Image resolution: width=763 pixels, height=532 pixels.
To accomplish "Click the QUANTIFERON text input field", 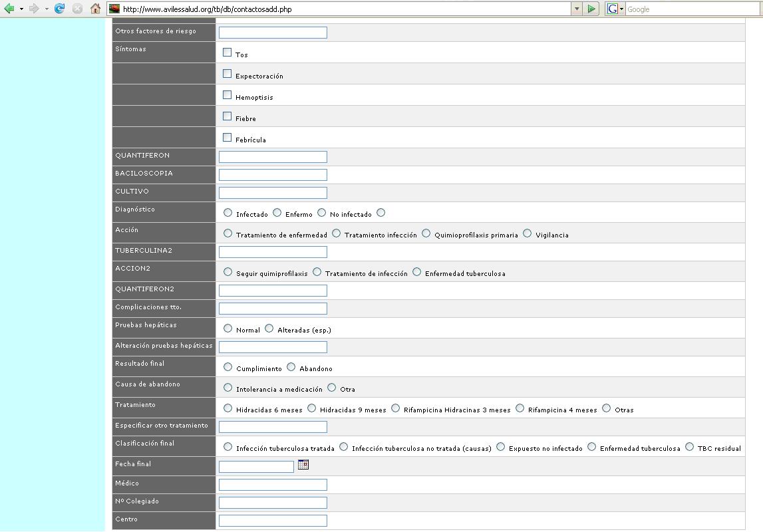I will [273, 157].
